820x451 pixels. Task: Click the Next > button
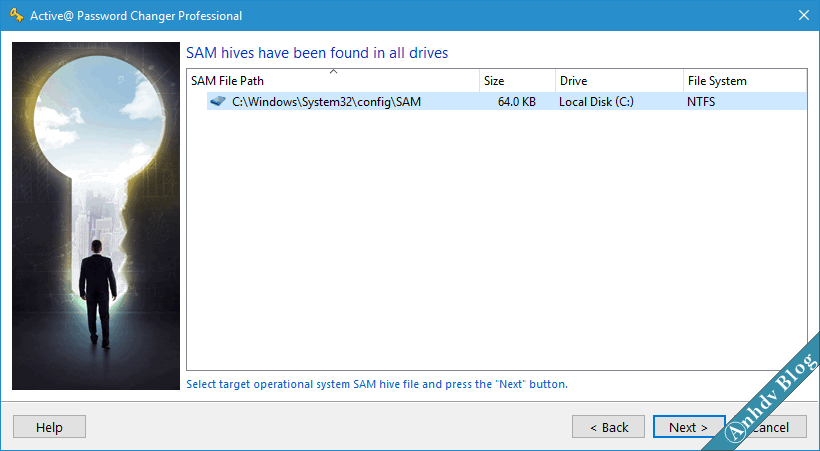[689, 427]
